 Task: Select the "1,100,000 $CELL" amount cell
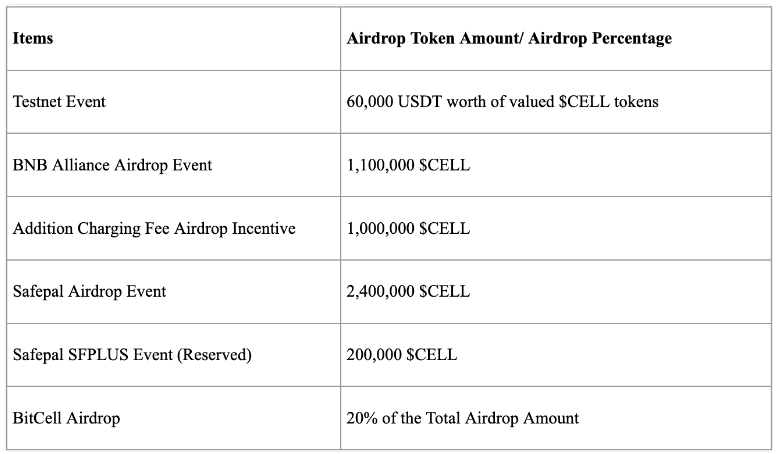click(x=556, y=165)
